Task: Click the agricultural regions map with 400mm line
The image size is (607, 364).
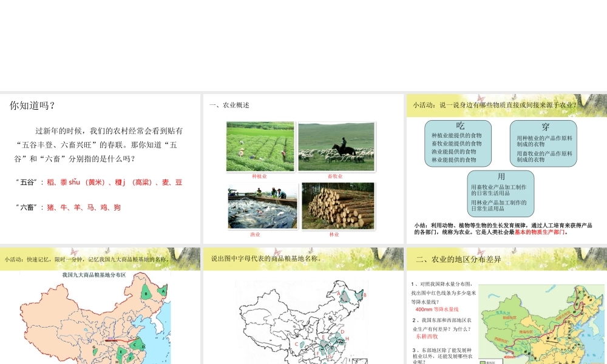Action: click(x=541, y=324)
